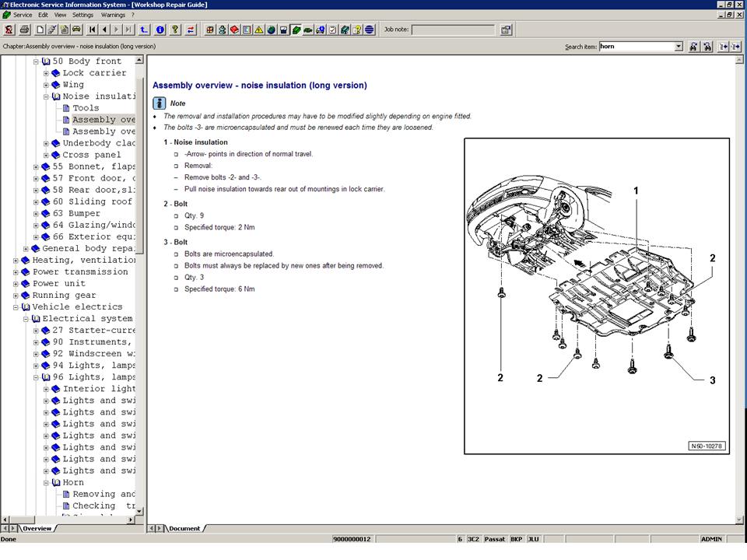Image resolution: width=747 pixels, height=560 pixels.
Task: Collapse the 50 Body front node
Action: (36, 61)
